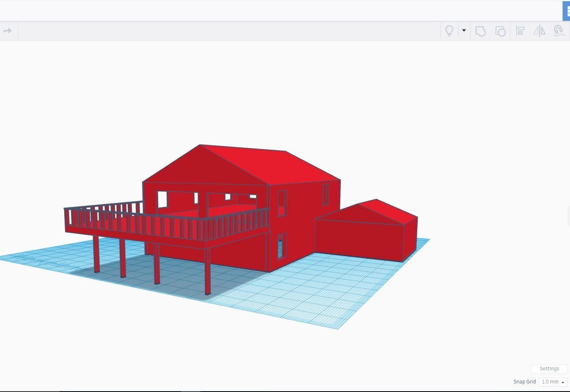Select the Ruler helper tool
The height and width of the screenshot is (392, 570).
coord(559,31)
